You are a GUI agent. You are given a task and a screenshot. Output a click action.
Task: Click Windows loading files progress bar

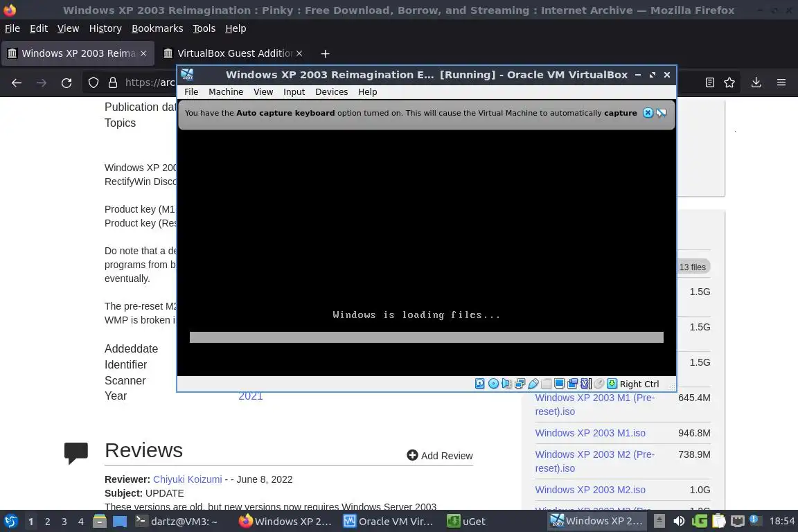tap(427, 337)
